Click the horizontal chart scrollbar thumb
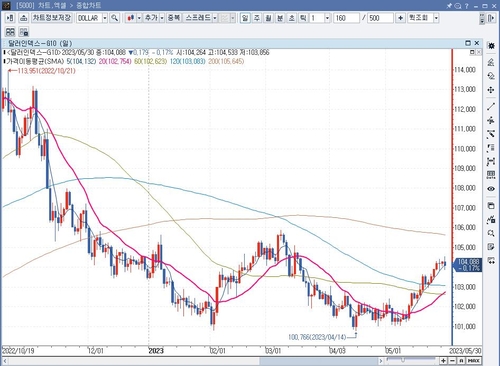 [x=318, y=361]
